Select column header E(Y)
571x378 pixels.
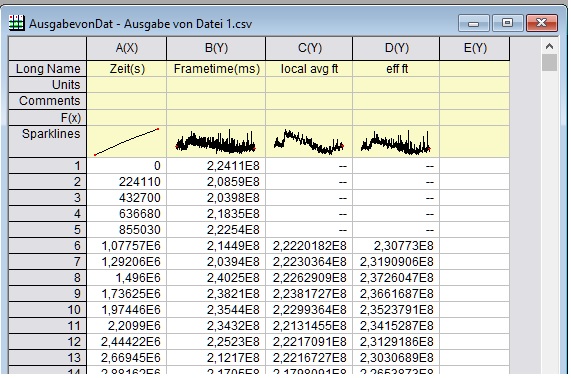(474, 48)
